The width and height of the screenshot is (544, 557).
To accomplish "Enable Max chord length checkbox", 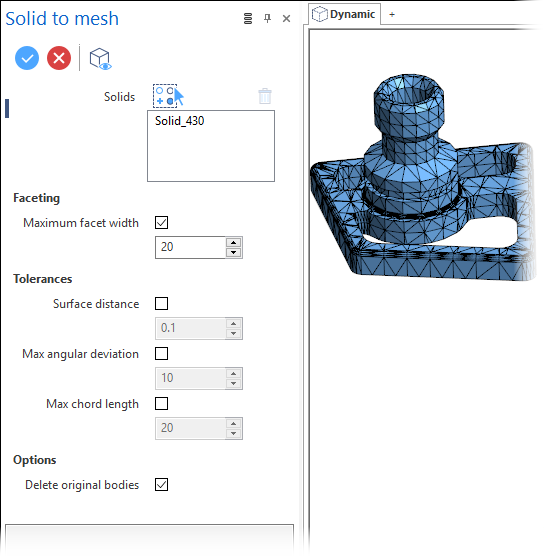I will pyautogui.click(x=162, y=404).
